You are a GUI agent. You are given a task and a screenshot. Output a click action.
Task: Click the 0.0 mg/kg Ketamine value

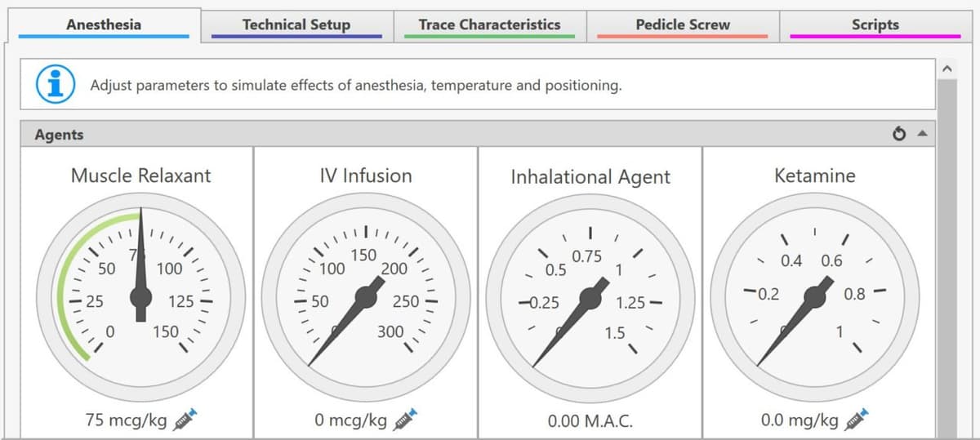pyautogui.click(x=800, y=420)
